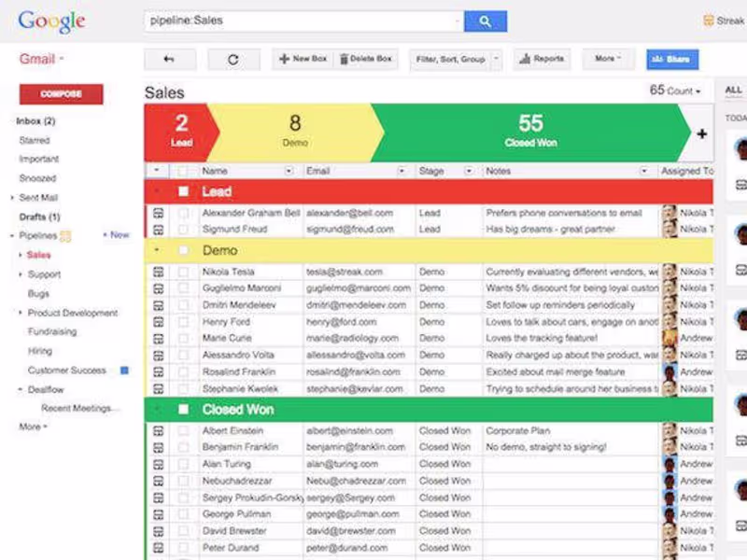Click the red Lead stage arrow
Screen dimensions: 747x560
181,133
